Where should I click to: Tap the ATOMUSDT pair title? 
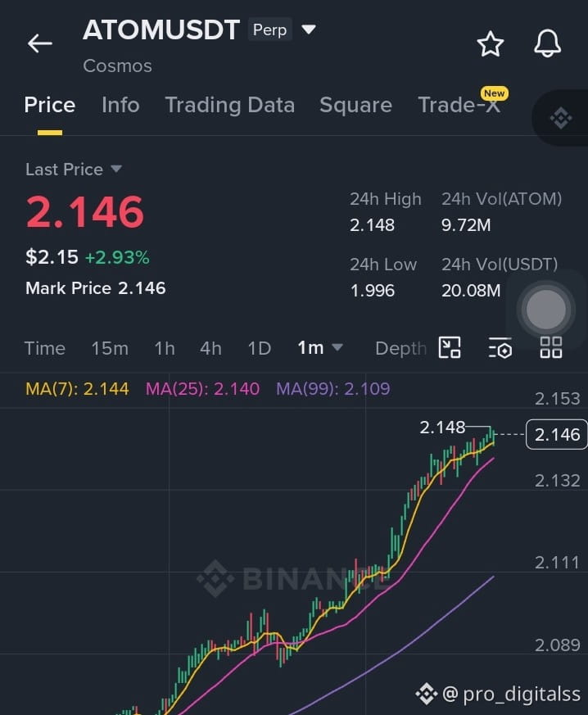click(x=161, y=30)
